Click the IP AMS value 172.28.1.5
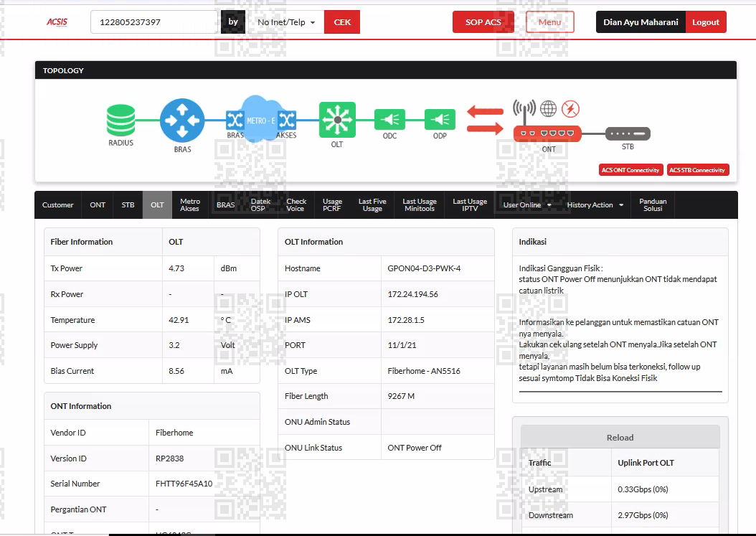756x536 pixels. pyautogui.click(x=406, y=320)
